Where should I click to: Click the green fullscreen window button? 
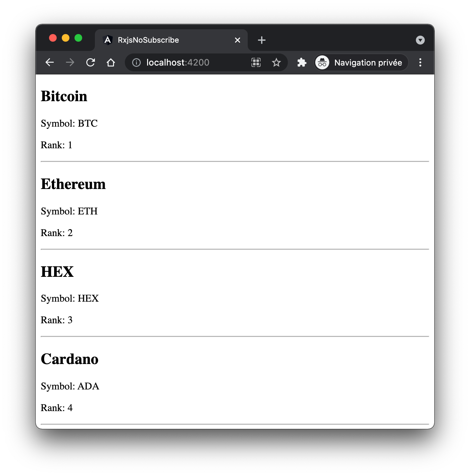click(78, 38)
